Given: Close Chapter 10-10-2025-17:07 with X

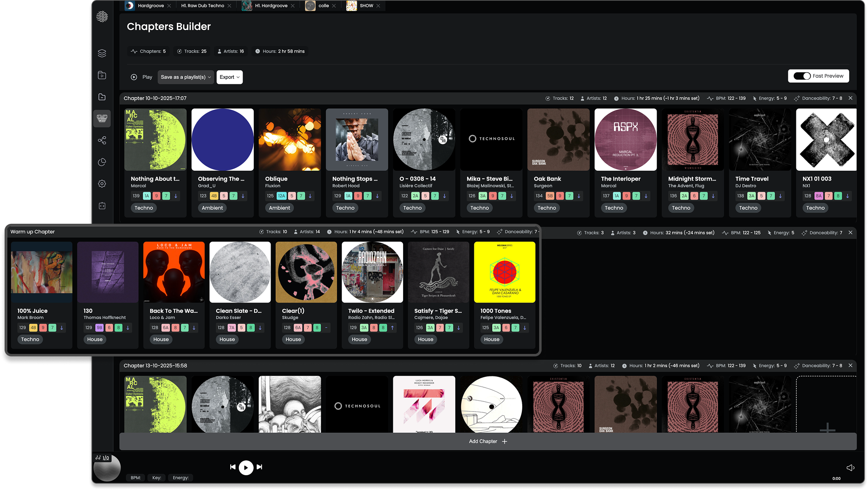Looking at the screenshot, I should 850,98.
